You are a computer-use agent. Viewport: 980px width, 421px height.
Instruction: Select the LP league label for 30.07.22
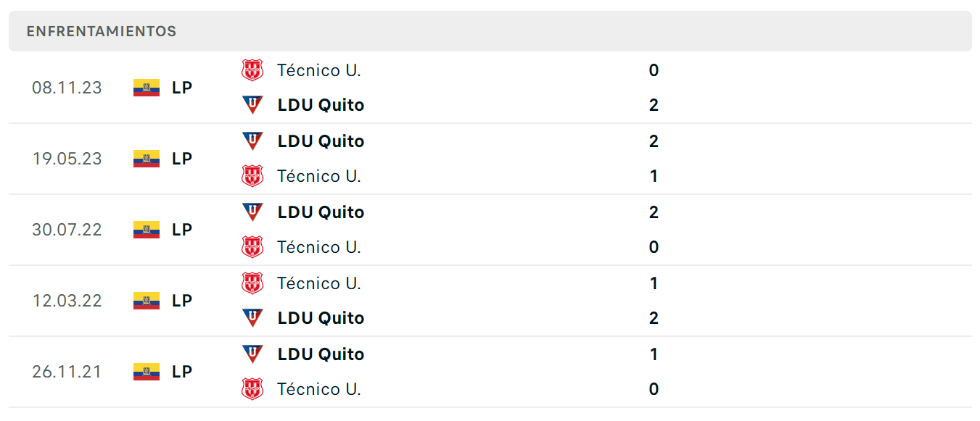coord(182,230)
